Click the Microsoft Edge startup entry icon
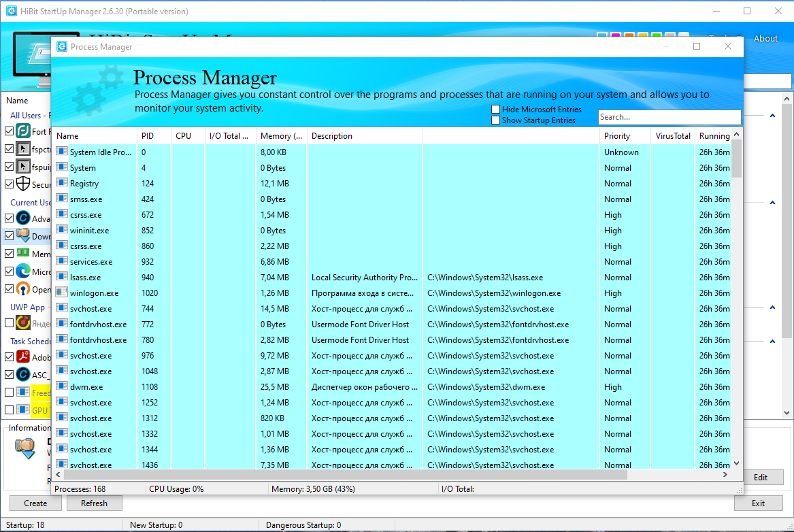 pos(23,271)
